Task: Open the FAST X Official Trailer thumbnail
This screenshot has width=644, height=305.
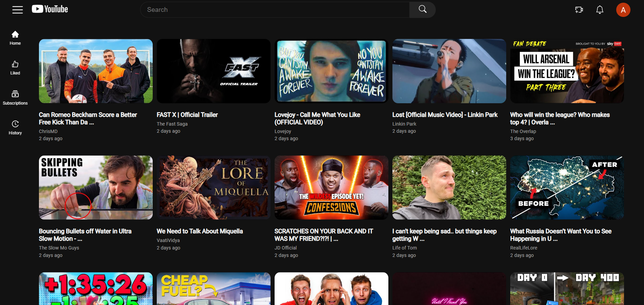Action: pyautogui.click(x=214, y=71)
